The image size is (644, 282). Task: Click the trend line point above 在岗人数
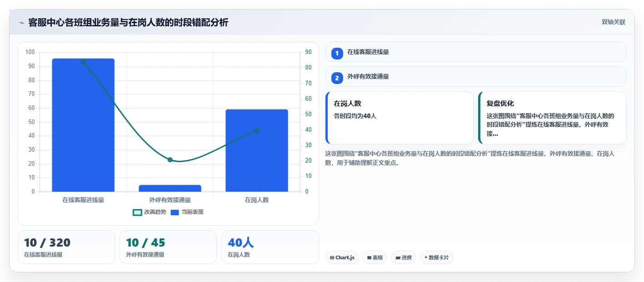(x=257, y=131)
